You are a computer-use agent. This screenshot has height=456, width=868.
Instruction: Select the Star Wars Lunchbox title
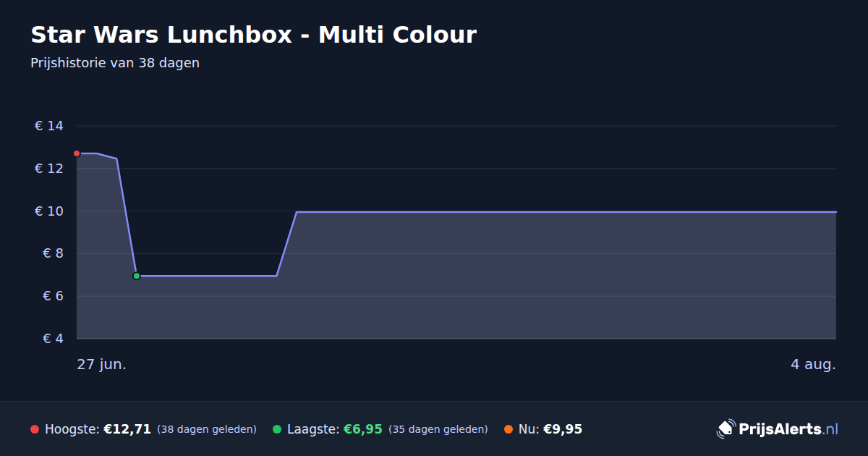coord(253,34)
